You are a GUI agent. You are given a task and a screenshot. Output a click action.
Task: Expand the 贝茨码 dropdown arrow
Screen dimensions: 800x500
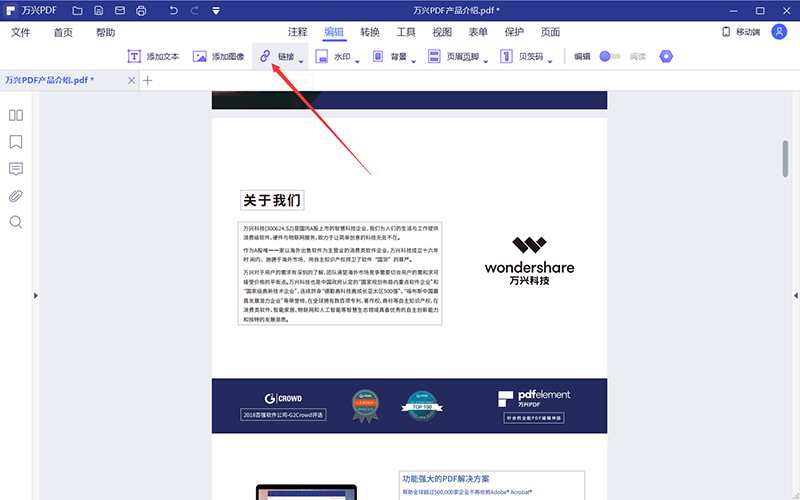(550, 62)
